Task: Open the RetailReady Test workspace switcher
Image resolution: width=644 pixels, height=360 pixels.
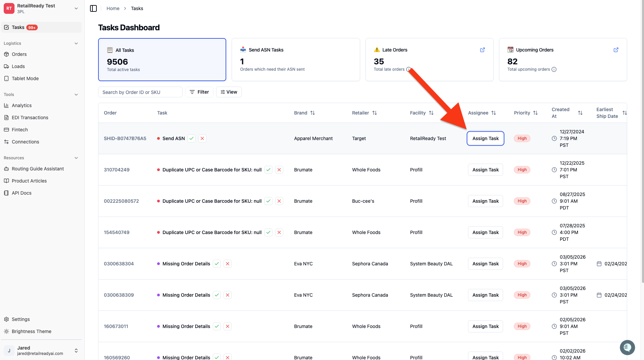Action: coord(41,8)
